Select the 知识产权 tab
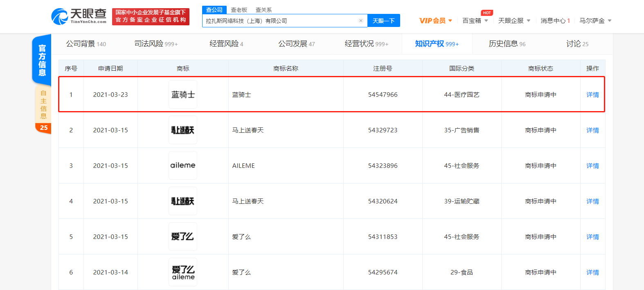644x290 pixels. [x=437, y=44]
